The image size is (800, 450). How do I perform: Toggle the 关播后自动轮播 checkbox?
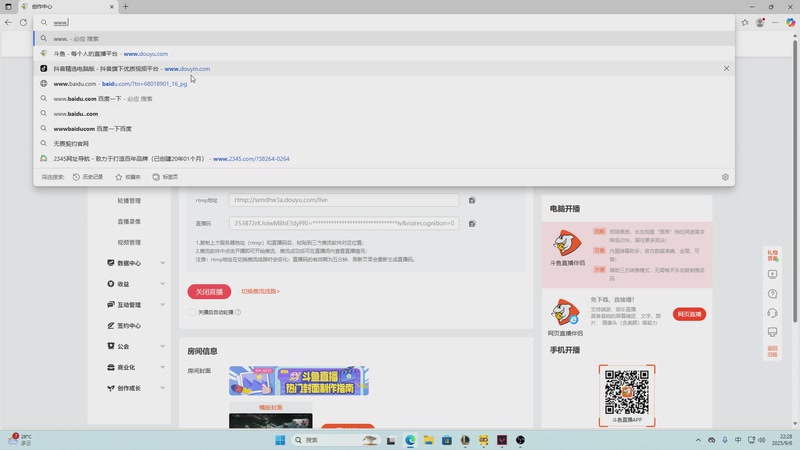[192, 312]
